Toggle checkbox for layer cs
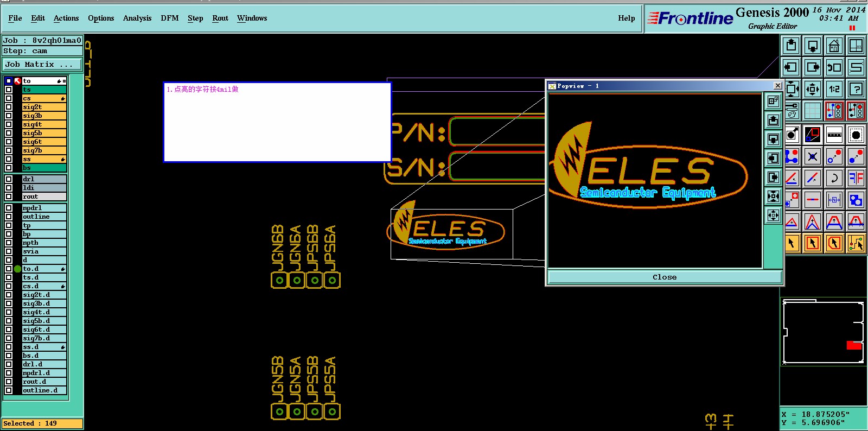The width and height of the screenshot is (868, 431). pos(9,98)
